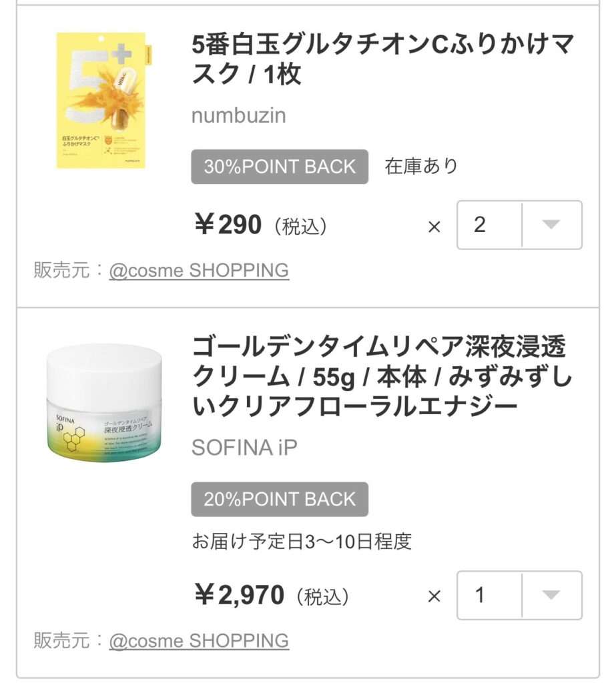This screenshot has height=683, width=616.
Task: Select the SOFINA iP brand name
Action: [x=244, y=448]
